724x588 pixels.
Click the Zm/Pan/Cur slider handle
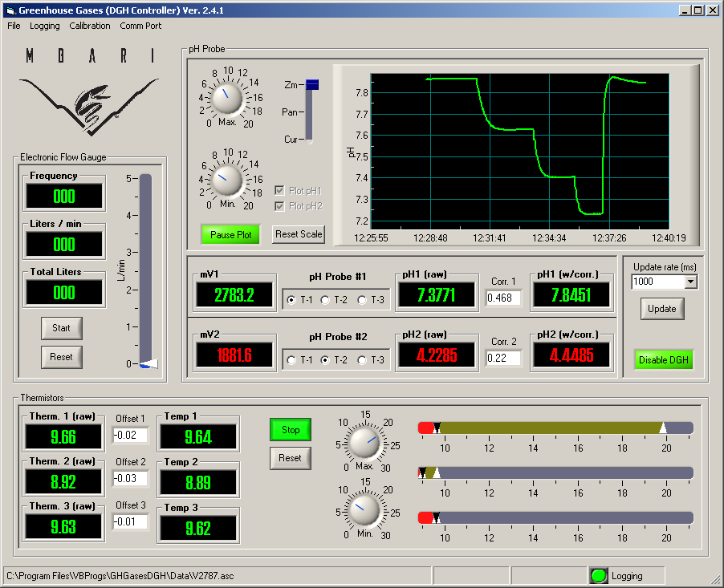pyautogui.click(x=312, y=84)
